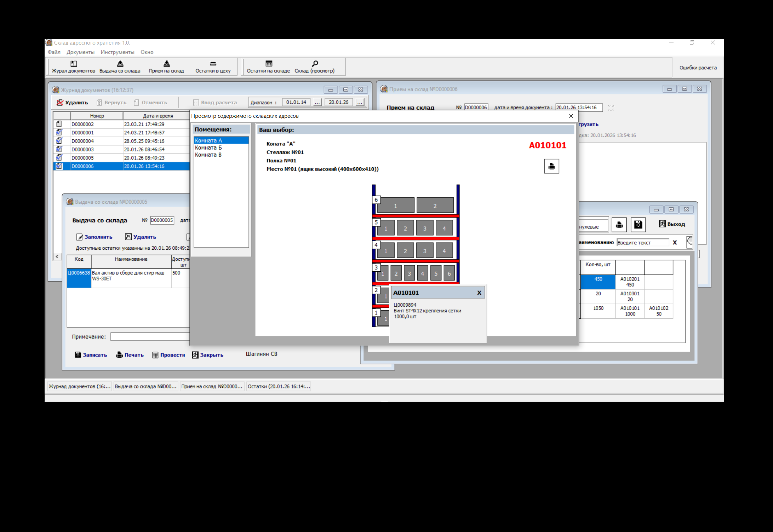Clear the name filter with the X beside Введите текст
The width and height of the screenshot is (773, 532).
point(675,242)
